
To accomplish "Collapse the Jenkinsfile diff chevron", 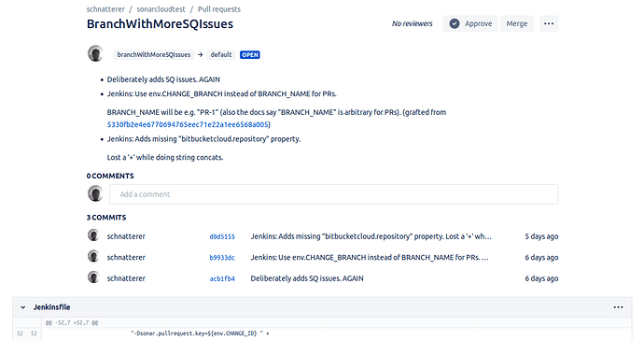I will (23, 307).
